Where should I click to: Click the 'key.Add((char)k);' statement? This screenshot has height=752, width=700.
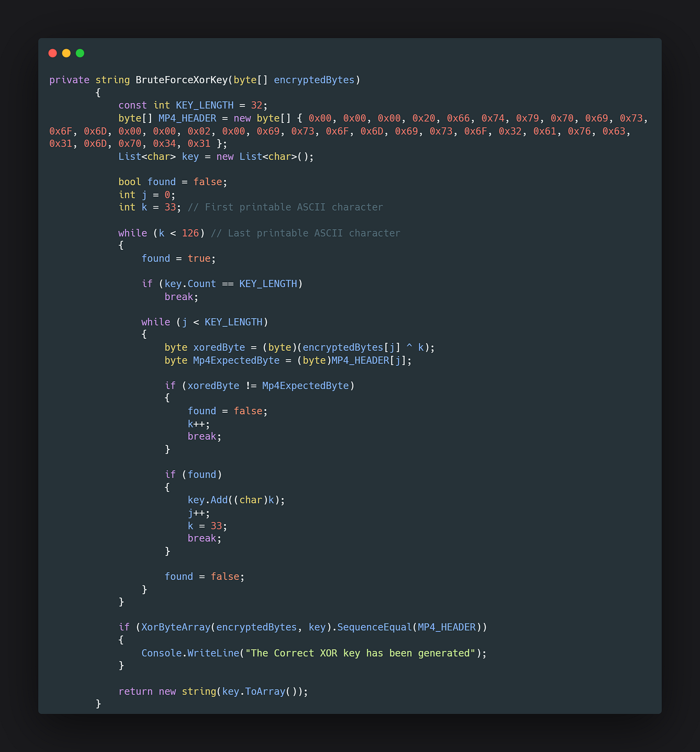(x=236, y=500)
